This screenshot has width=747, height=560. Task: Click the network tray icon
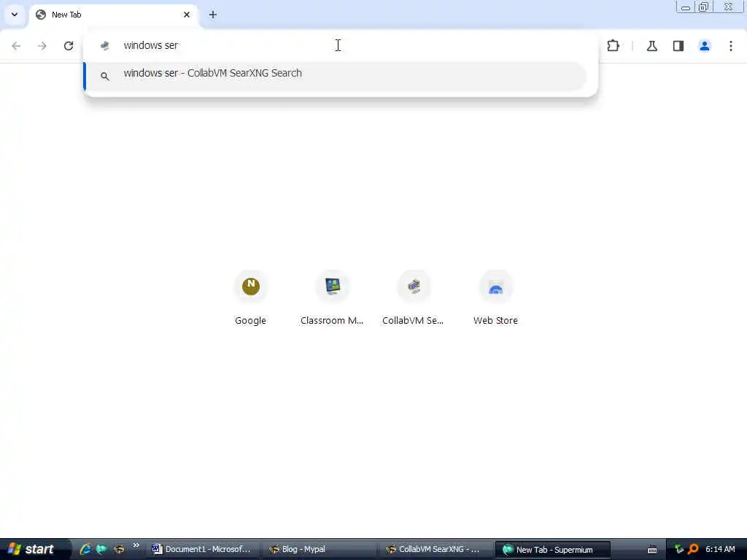679,549
